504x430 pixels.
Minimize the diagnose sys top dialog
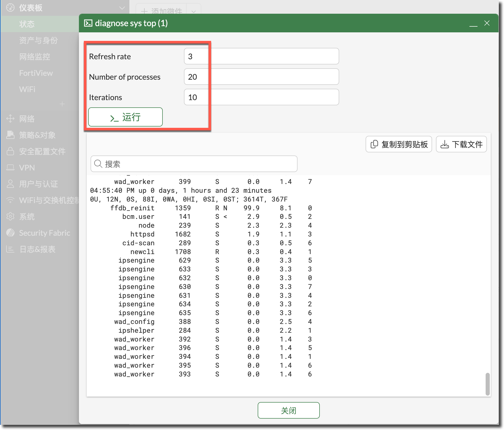point(473,24)
